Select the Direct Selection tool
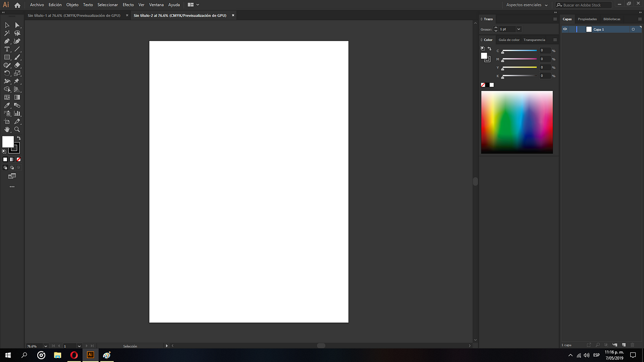644x362 pixels. 17,25
